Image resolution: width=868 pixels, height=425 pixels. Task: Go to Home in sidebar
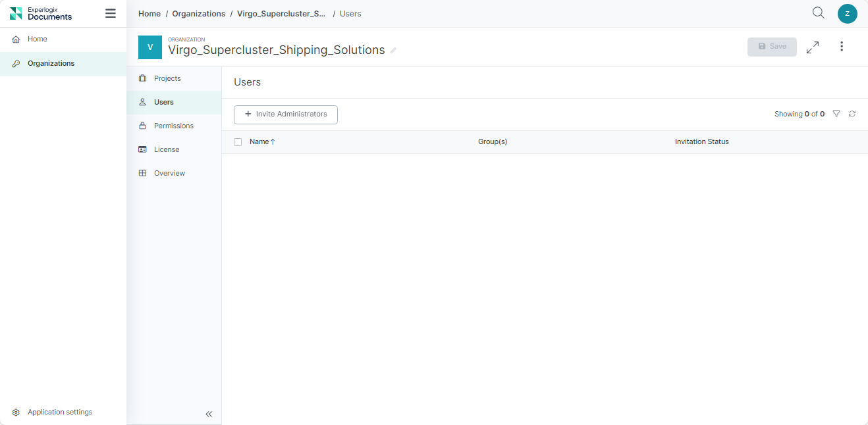coord(63,39)
